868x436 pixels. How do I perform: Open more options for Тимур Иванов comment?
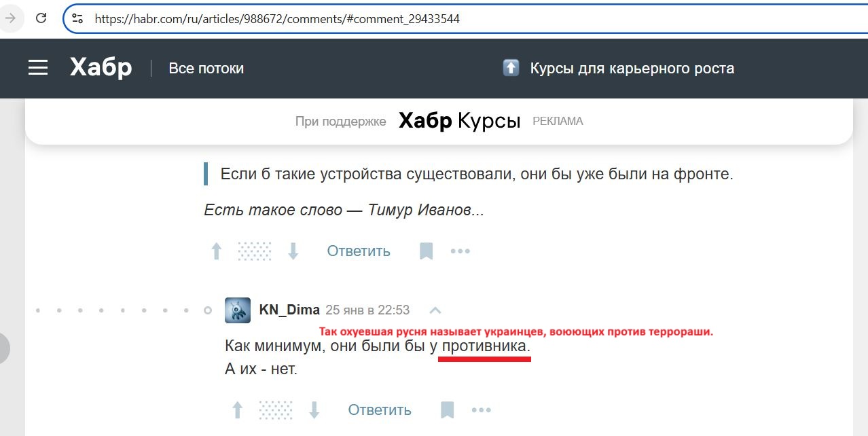[x=460, y=251]
